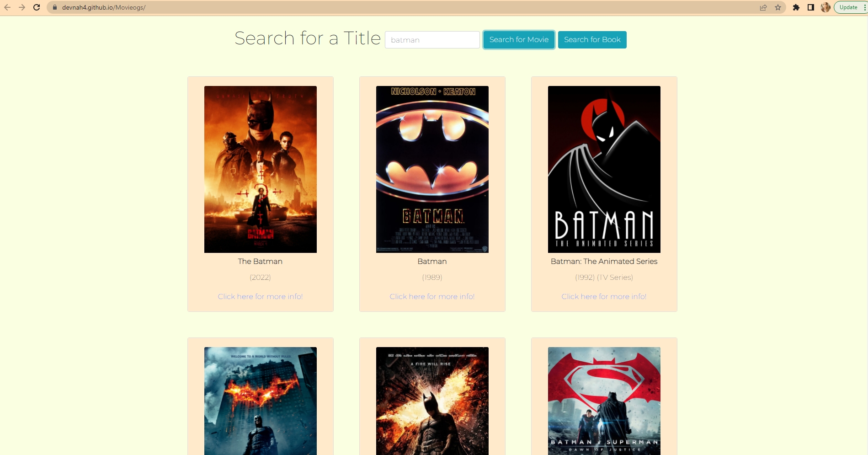Image resolution: width=868 pixels, height=455 pixels.
Task: Open the Batman v Superman poster
Action: (x=604, y=401)
